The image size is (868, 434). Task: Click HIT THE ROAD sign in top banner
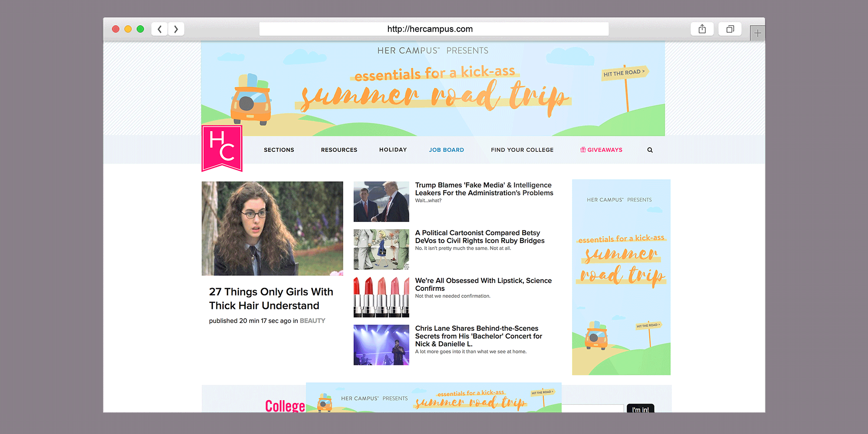coord(624,72)
